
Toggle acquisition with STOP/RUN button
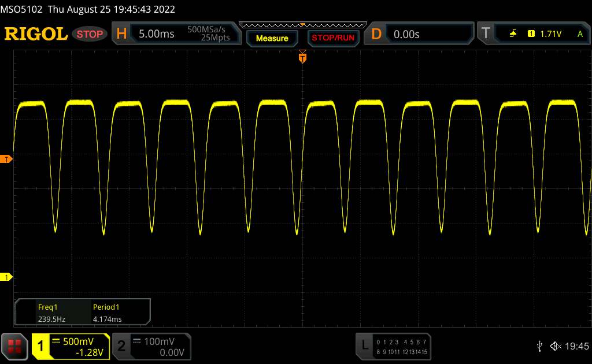[333, 38]
